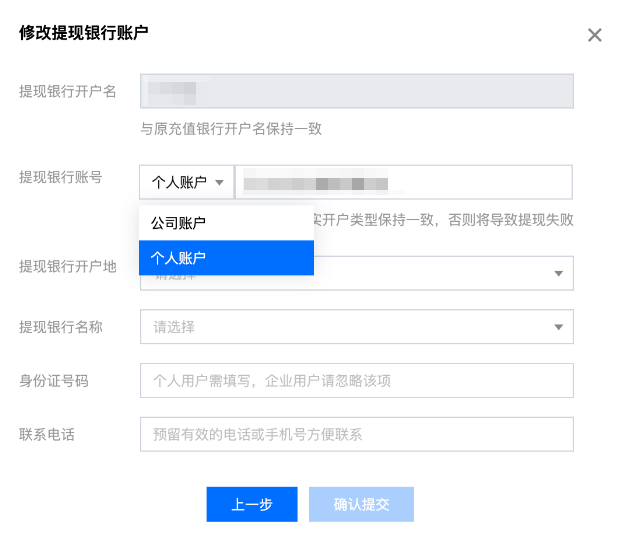623x542 pixels.
Task: Click the 确认提交 button
Action: (x=361, y=505)
